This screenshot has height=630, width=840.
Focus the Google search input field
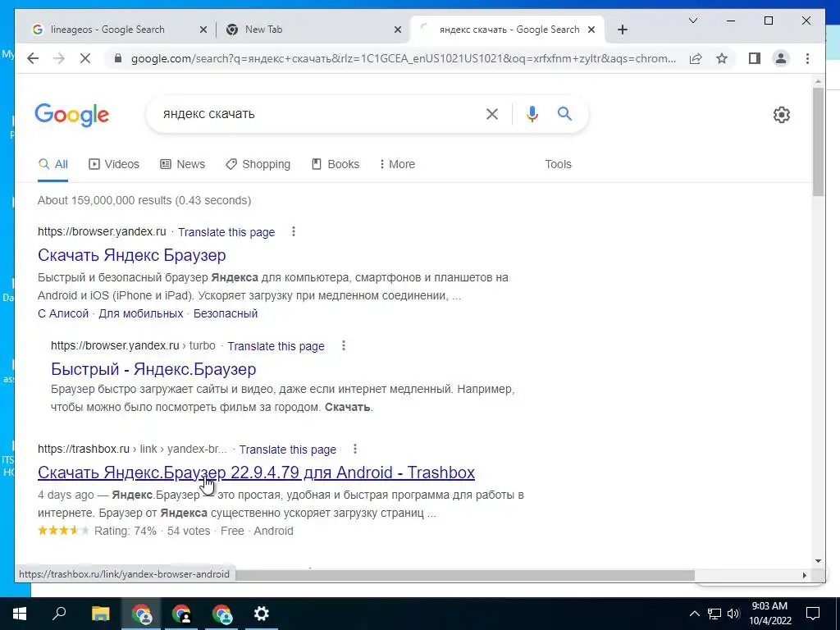(316, 114)
